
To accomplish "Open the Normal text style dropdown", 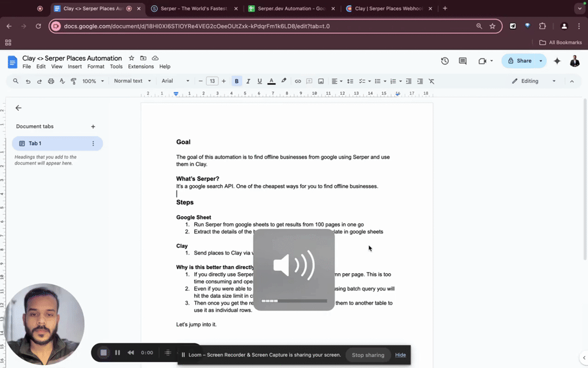I will 133,81.
